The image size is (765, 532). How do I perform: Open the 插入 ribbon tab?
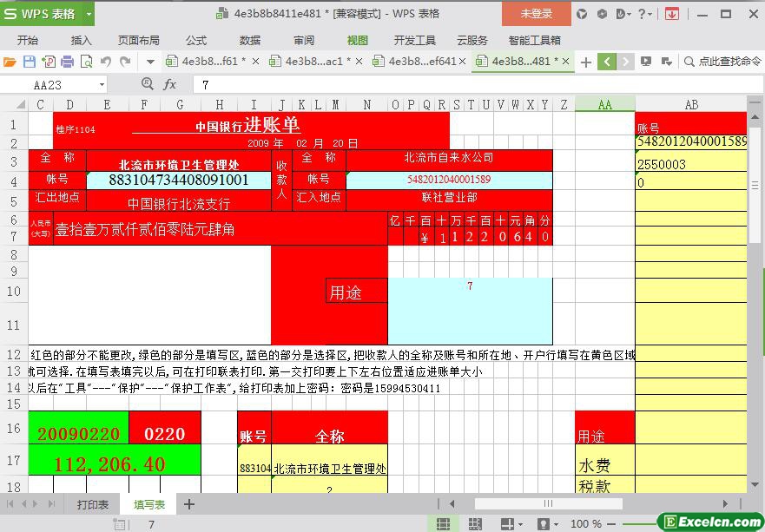pos(81,41)
